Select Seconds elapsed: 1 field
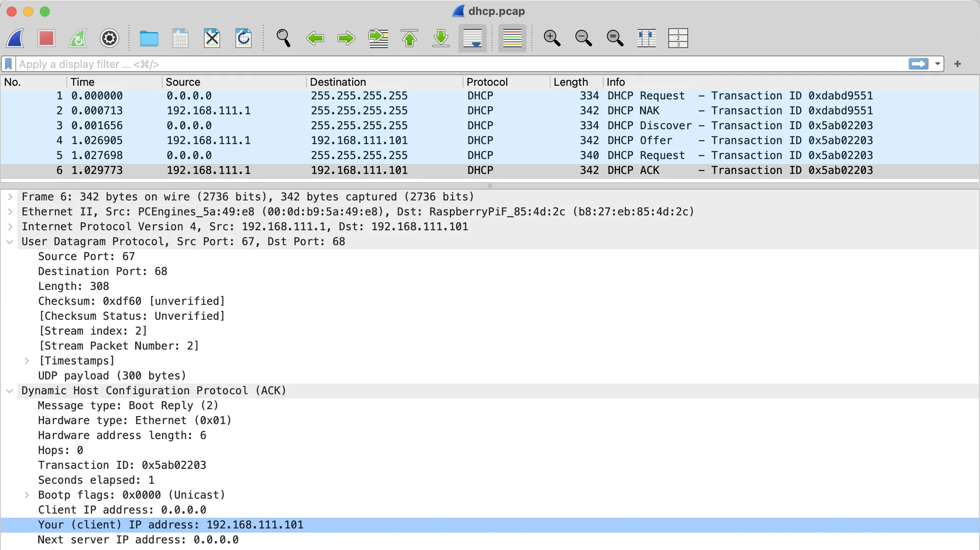The image size is (980, 550). 96,480
